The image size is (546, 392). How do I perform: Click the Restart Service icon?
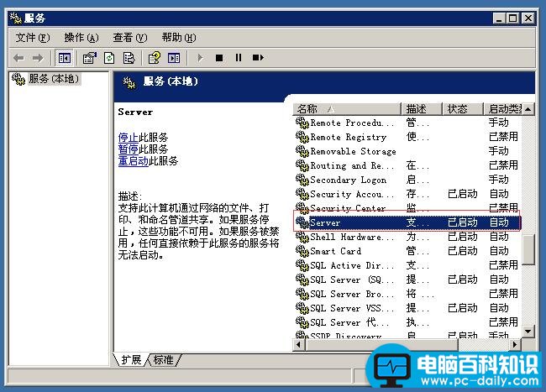[258, 58]
